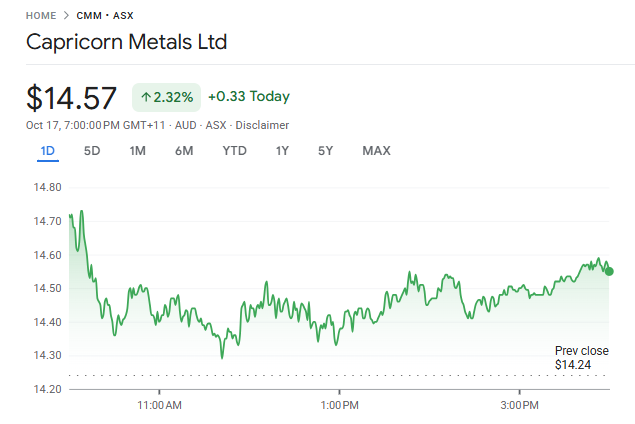Select the YTD chart tab
635x424 pixels.
point(234,151)
